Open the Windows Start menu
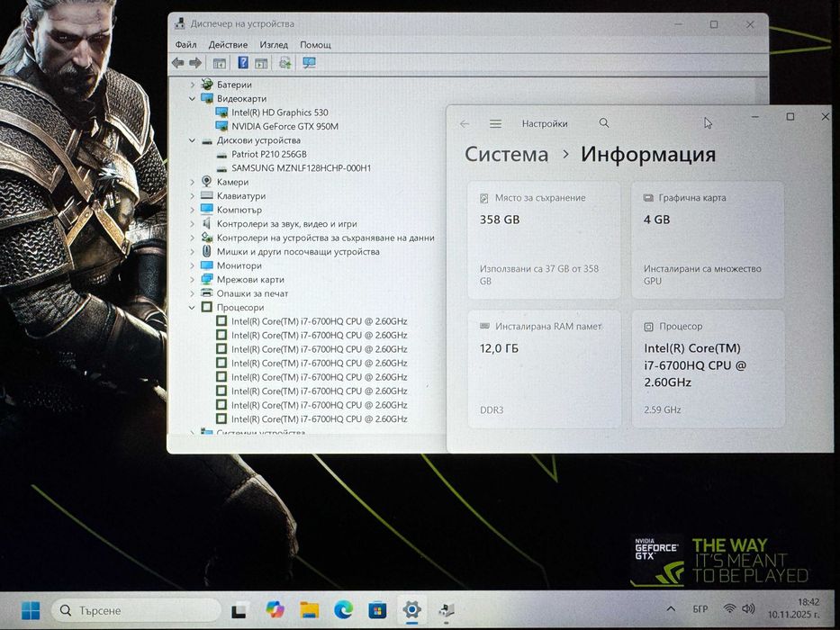Screen dimensions: 840x630 pos(31,610)
